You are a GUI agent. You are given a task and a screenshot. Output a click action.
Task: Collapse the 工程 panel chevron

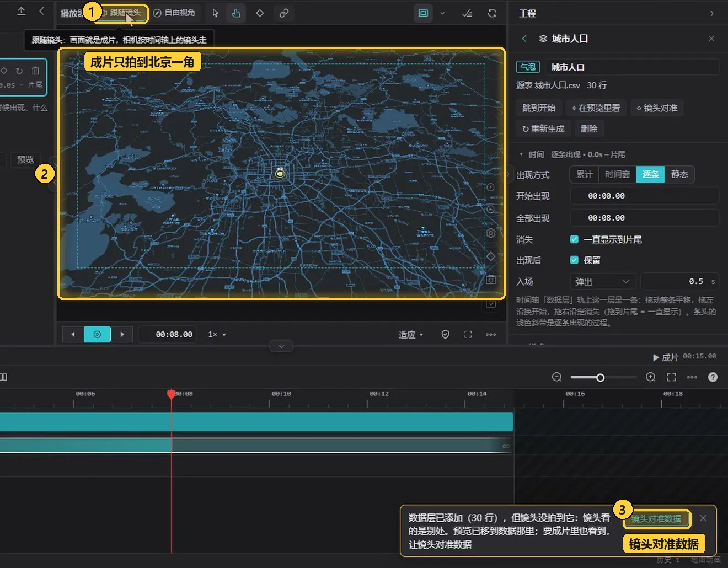[711, 13]
